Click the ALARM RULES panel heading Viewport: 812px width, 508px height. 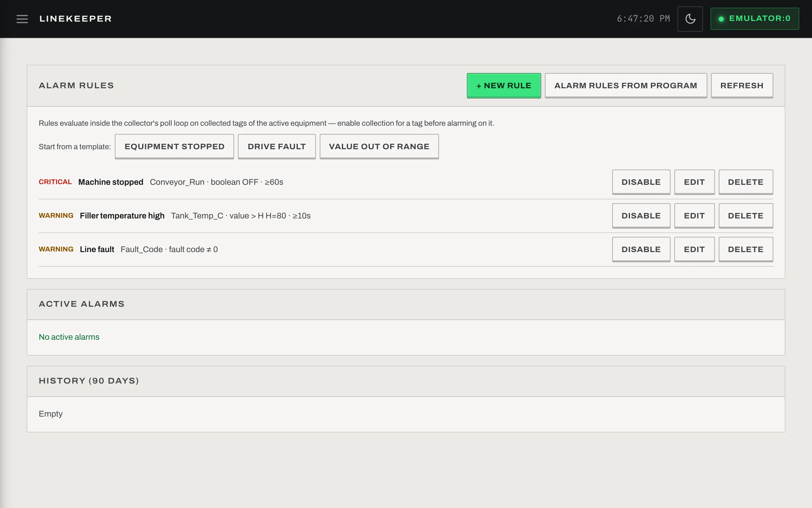tap(76, 86)
